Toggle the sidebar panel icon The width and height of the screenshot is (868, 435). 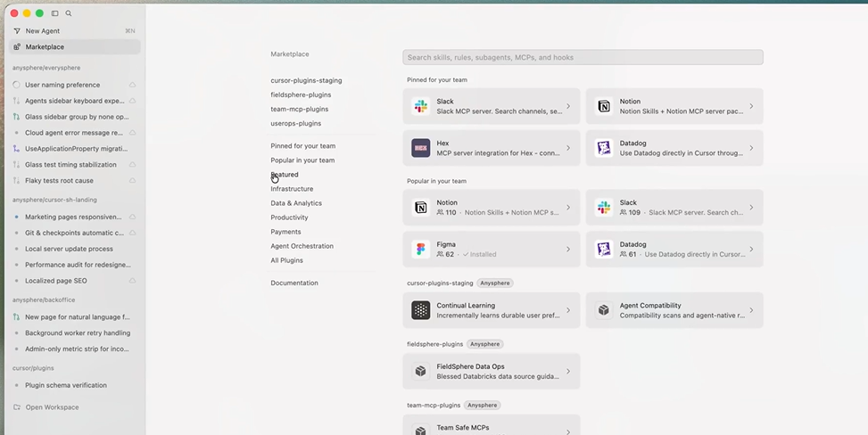coord(55,13)
